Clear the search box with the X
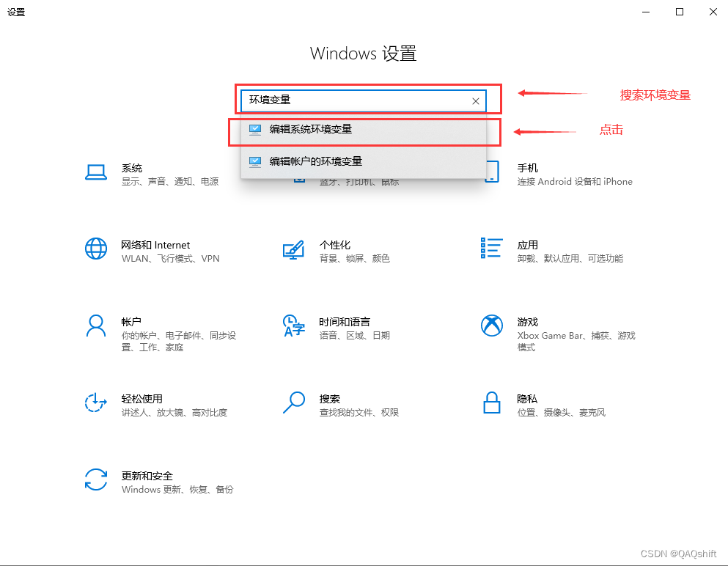728x566 pixels. (475, 101)
